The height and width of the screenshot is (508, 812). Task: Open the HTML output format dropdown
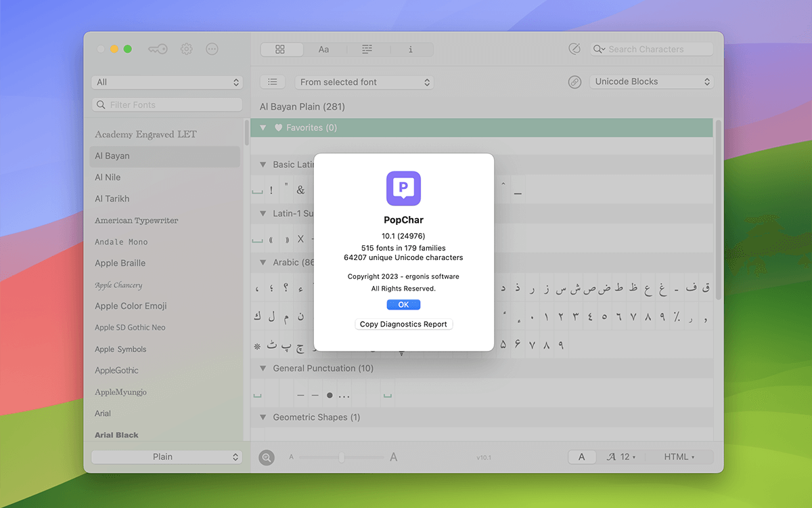pyautogui.click(x=679, y=457)
